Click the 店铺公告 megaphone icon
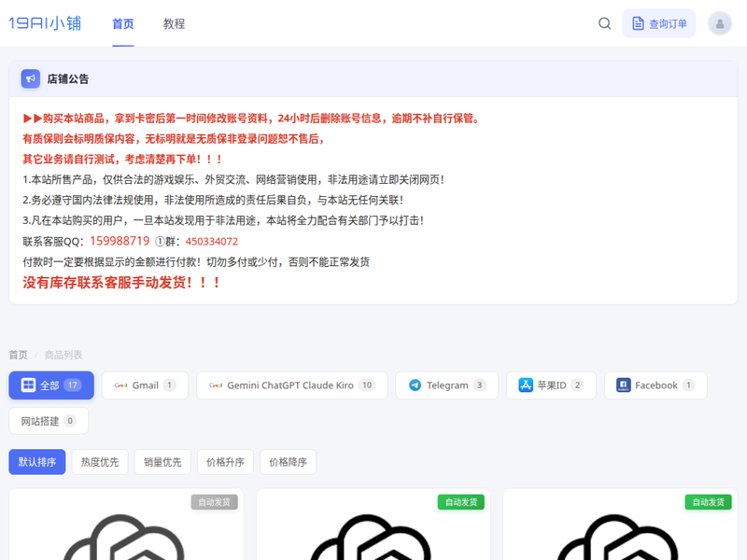The height and width of the screenshot is (560, 747). point(31,78)
